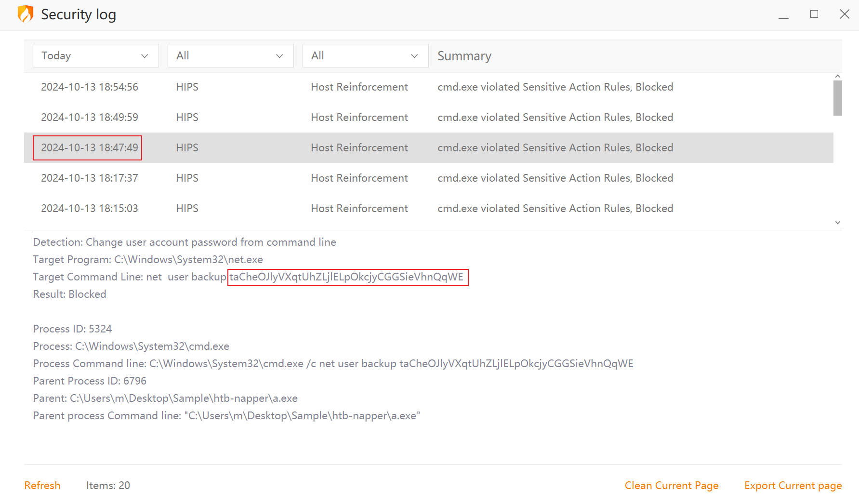Open the All filter dropdown beside the Summary header

tap(365, 56)
